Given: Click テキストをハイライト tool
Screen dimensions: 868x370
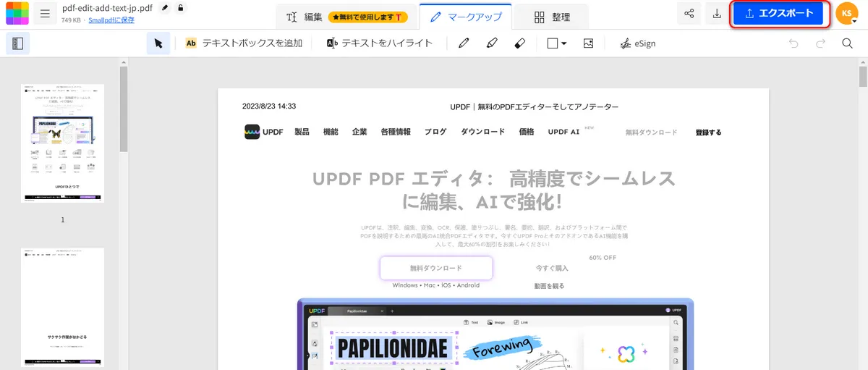Looking at the screenshot, I should click(380, 43).
